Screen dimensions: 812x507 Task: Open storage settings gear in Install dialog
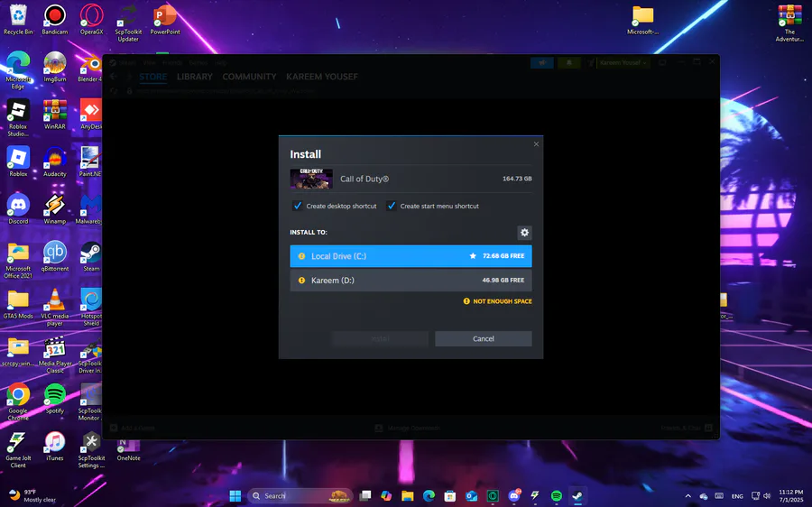[x=524, y=233]
